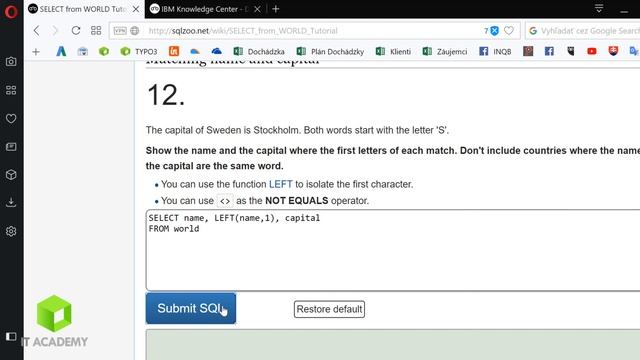Add bookmark with plus on bookmarks bar
The width and height of the screenshot is (640, 360).
click(36, 51)
